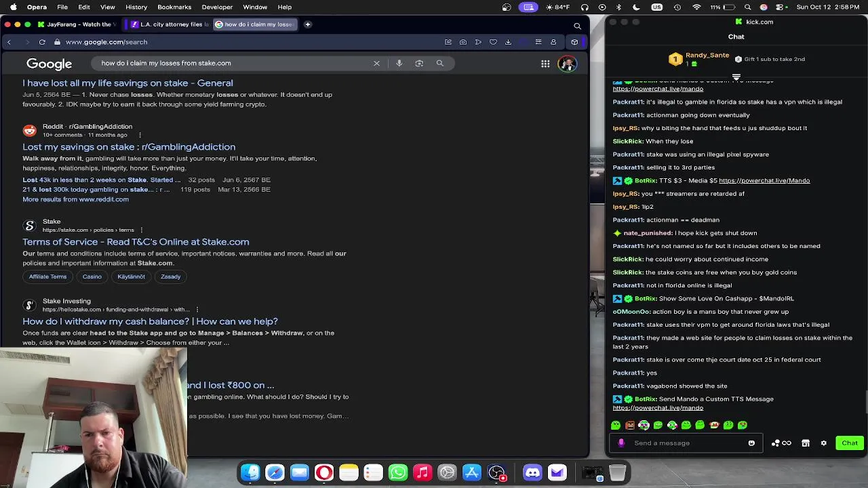
Task: Open Google account profile avatar
Action: [x=567, y=64]
